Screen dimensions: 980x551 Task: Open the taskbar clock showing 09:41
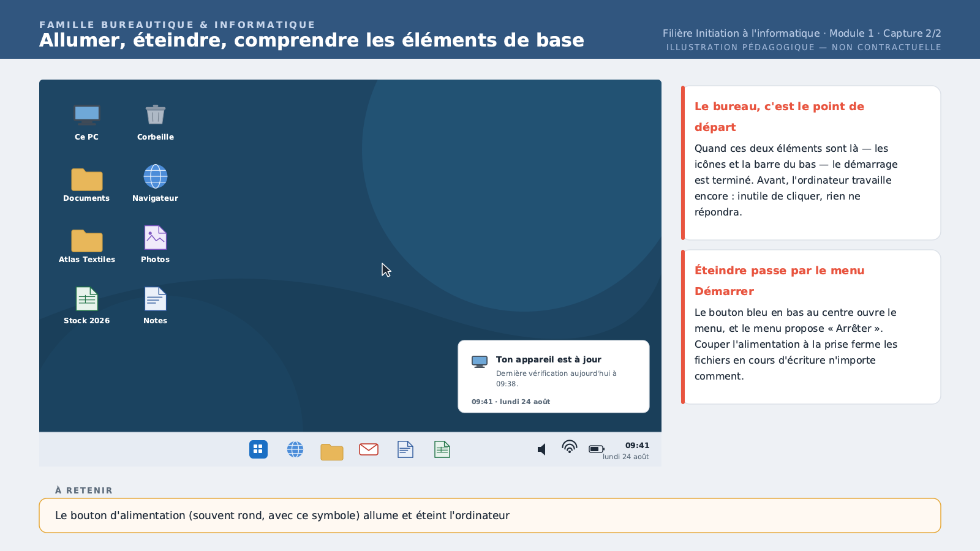637,446
